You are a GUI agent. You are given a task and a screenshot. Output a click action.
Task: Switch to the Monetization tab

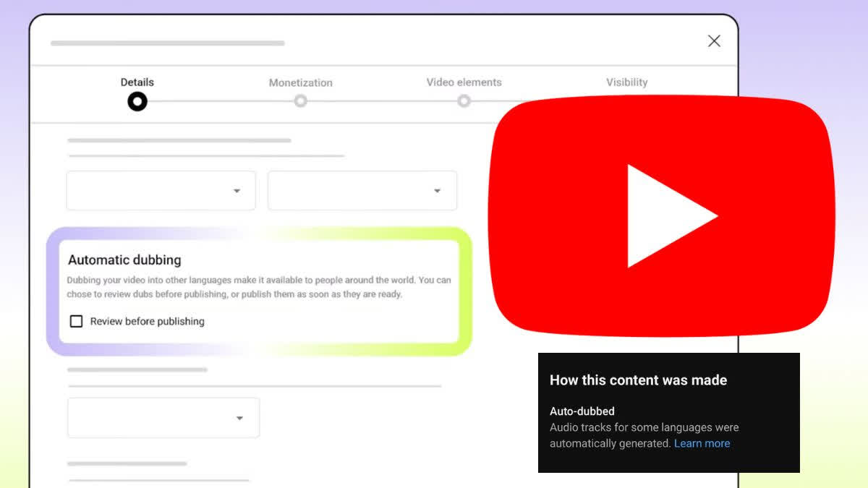pyautogui.click(x=300, y=82)
